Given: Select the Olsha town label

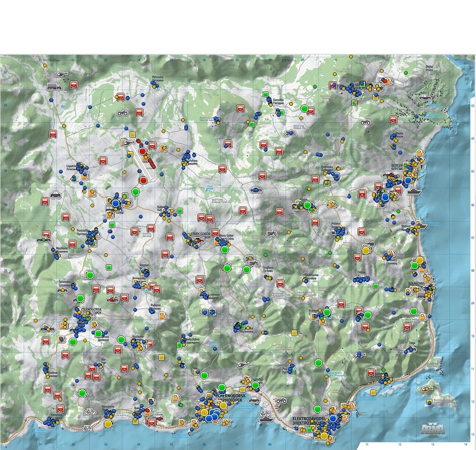Looking at the screenshot, I should point(429,68).
